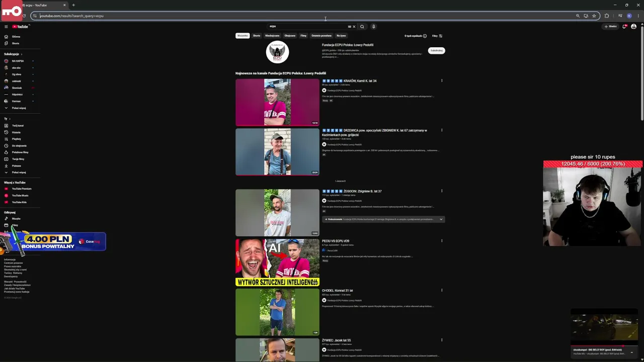Screen dimensions: 644x362
Task: Go to the YouTube logo home link
Action: tap(20, 27)
